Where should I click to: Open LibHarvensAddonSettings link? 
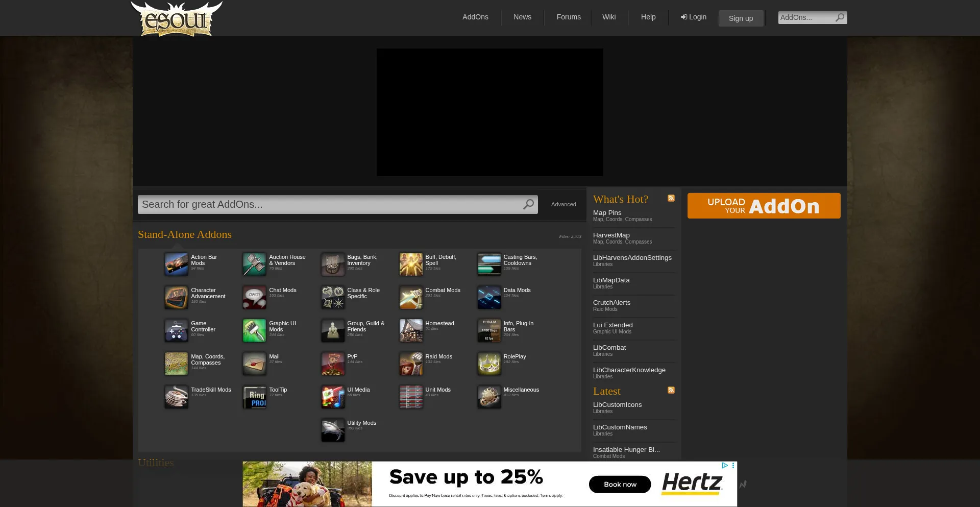[632, 257]
